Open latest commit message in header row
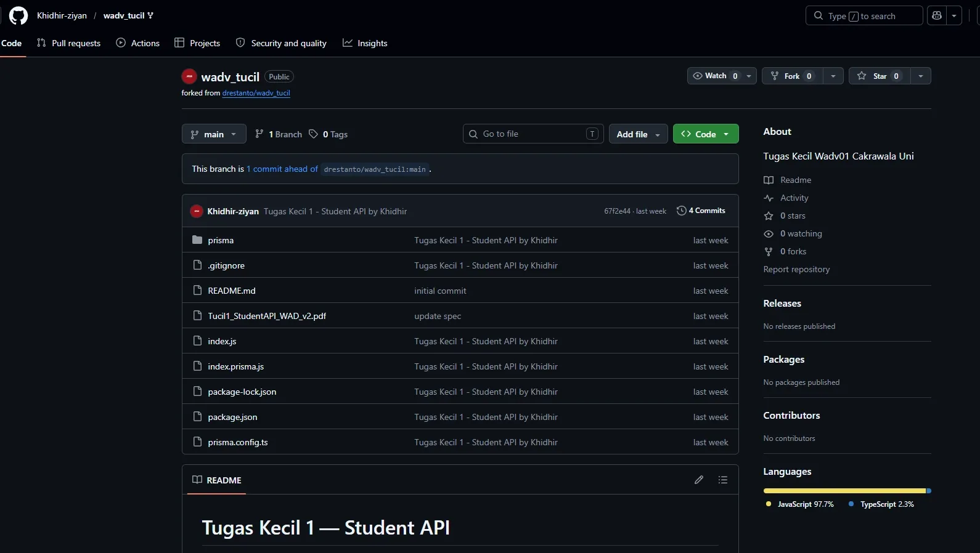Screen dimensions: 980x553 coord(335,211)
